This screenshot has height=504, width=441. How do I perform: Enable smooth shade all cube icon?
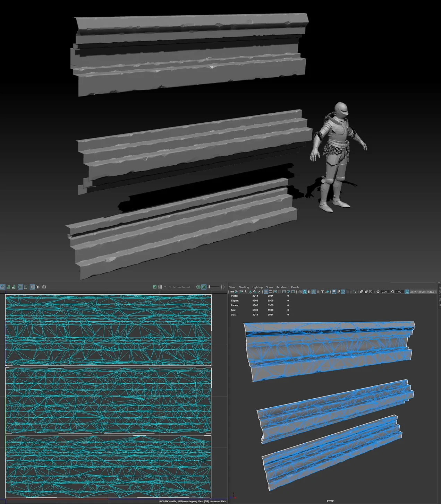(305, 292)
